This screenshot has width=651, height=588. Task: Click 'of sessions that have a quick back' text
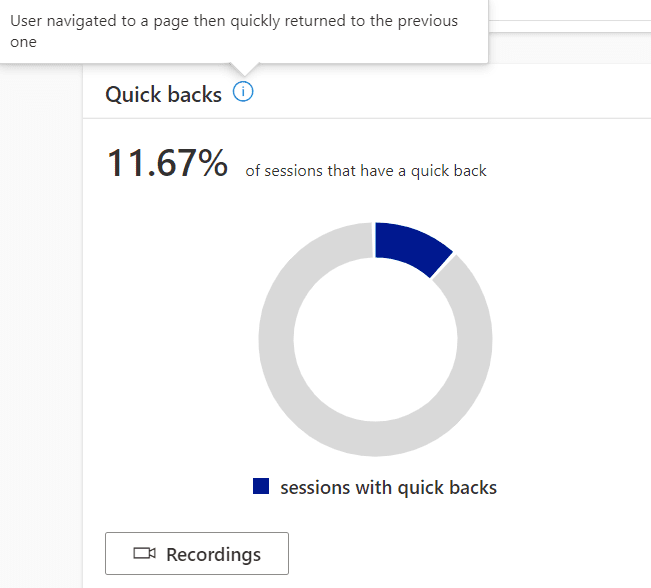click(366, 171)
